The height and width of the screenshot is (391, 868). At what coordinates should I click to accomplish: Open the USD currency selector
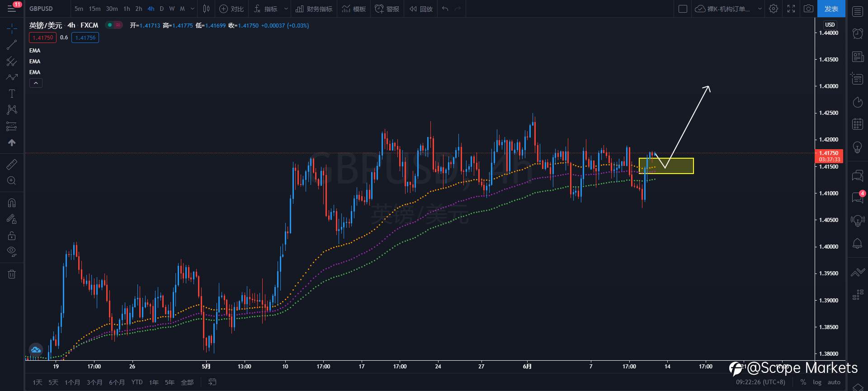click(x=830, y=25)
